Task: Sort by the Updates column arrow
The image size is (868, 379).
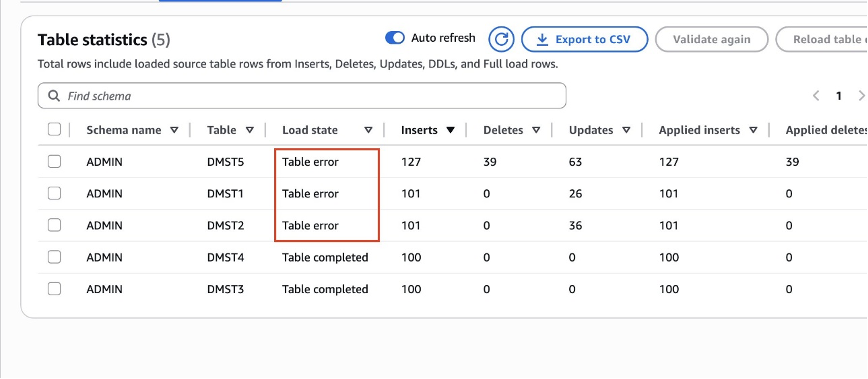Action: pos(627,130)
